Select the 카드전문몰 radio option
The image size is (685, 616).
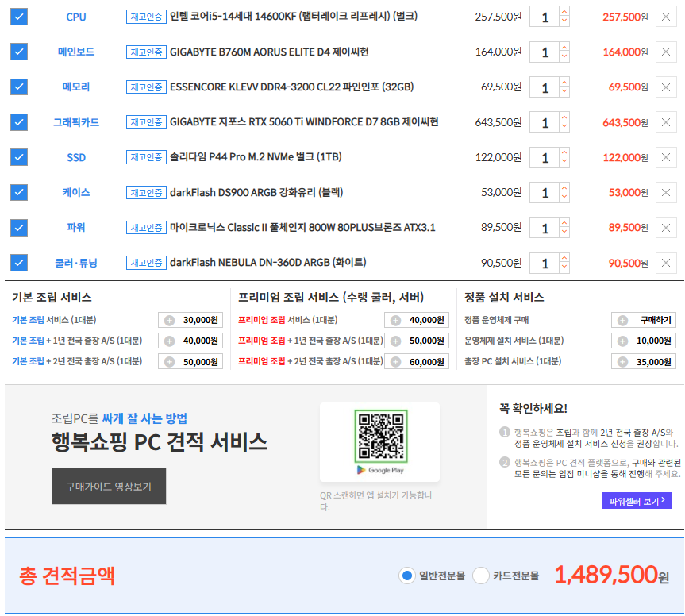pos(480,576)
